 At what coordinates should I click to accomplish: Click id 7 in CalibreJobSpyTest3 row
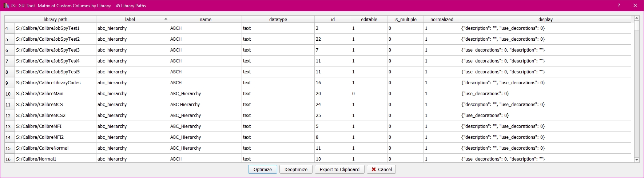[x=333, y=50]
